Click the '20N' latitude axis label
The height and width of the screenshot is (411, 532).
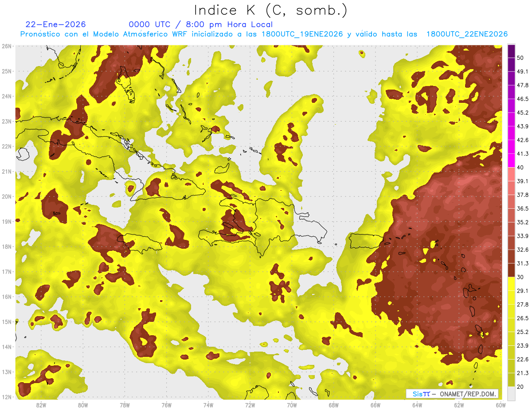[x=7, y=196]
